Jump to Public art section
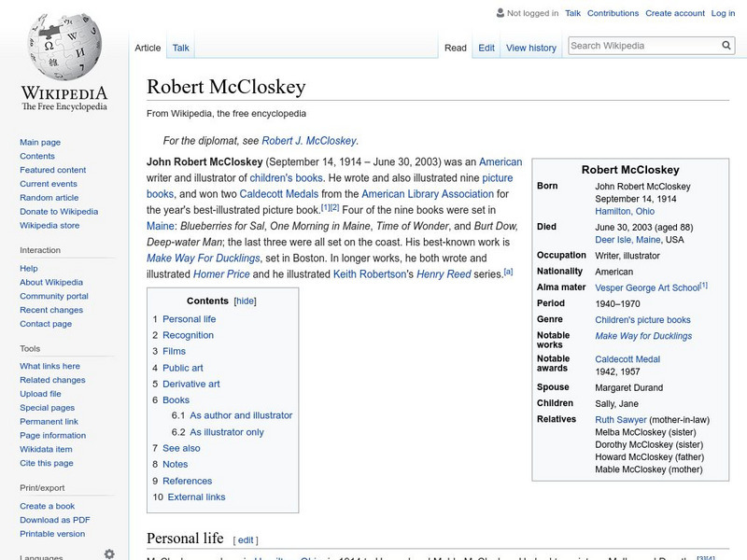The image size is (747, 560). point(183,368)
